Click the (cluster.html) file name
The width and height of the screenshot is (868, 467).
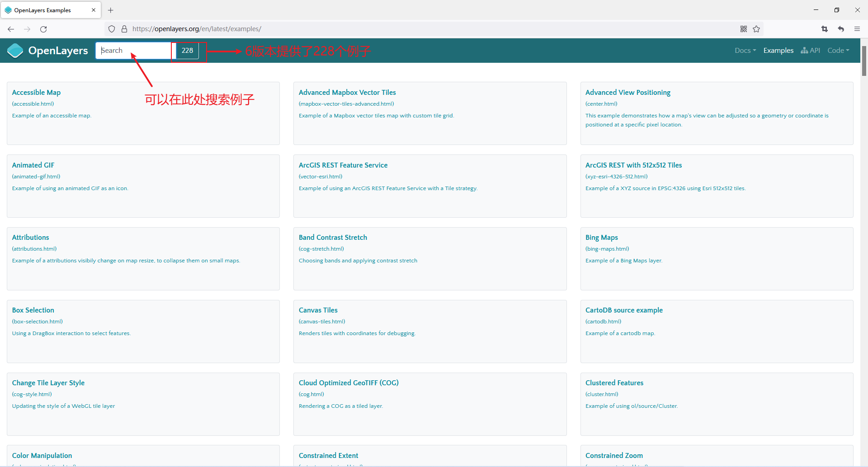point(602,394)
